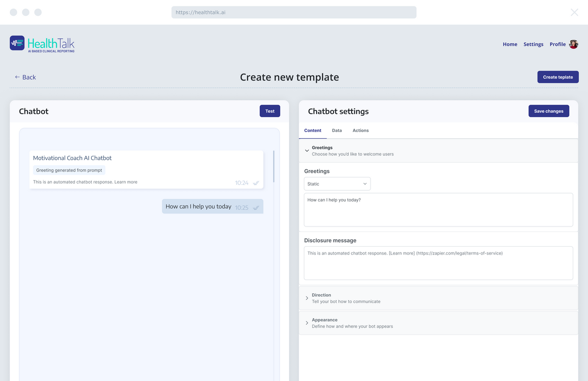Switch to the Actions tab
The width and height of the screenshot is (588, 381).
pos(361,130)
